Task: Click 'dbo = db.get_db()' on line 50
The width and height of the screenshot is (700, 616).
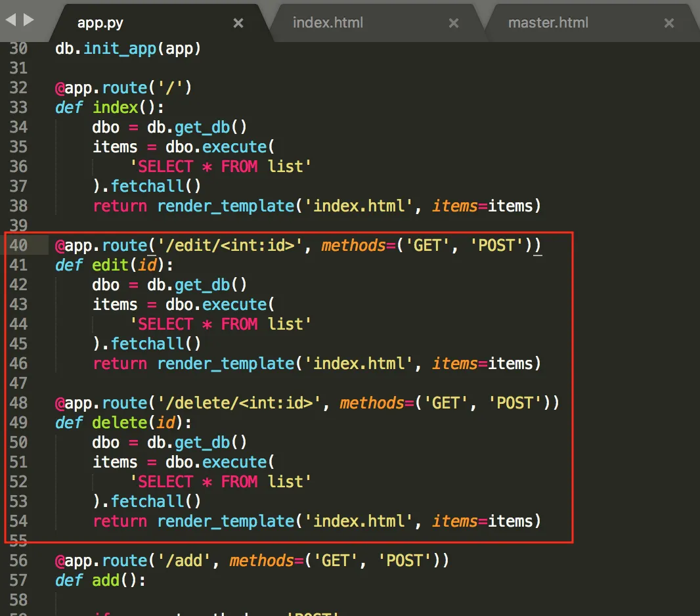Action: [169, 443]
